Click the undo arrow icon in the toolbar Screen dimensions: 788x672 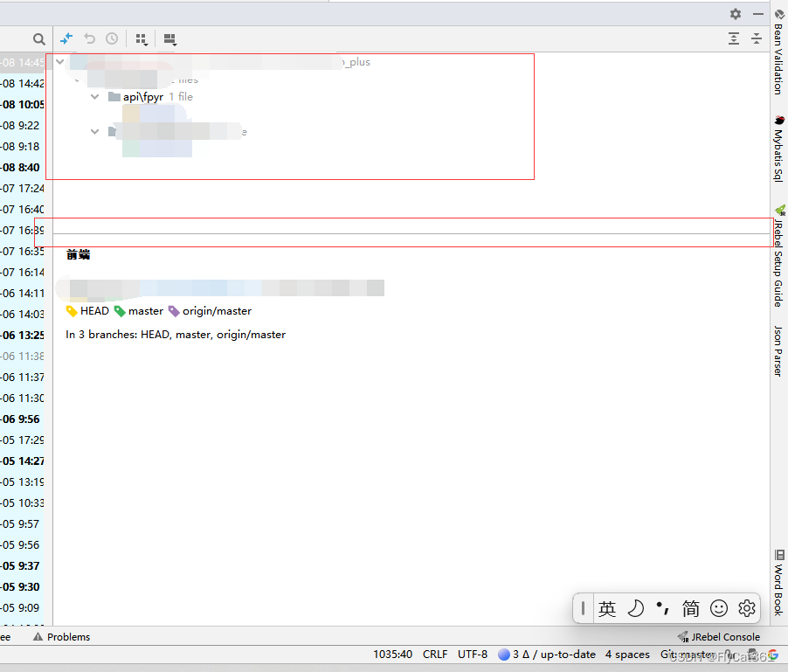88,38
